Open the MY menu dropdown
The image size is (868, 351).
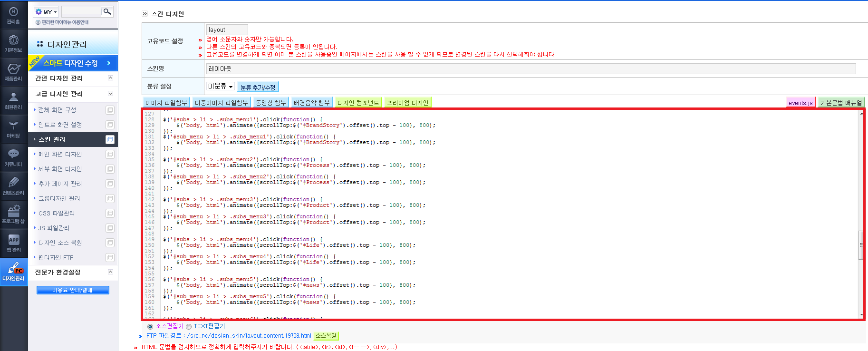pyautogui.click(x=46, y=11)
